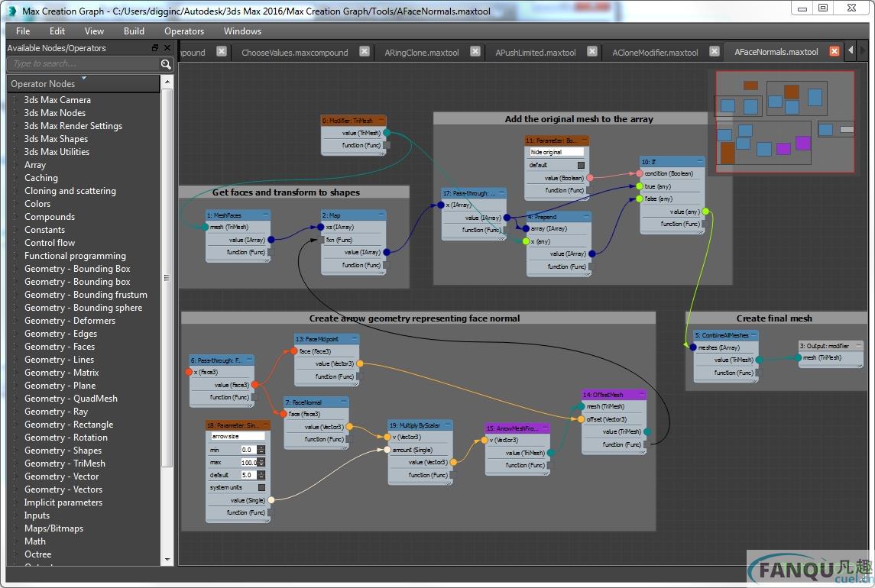
Task: Float the Available Nodes panel
Action: 155,48
